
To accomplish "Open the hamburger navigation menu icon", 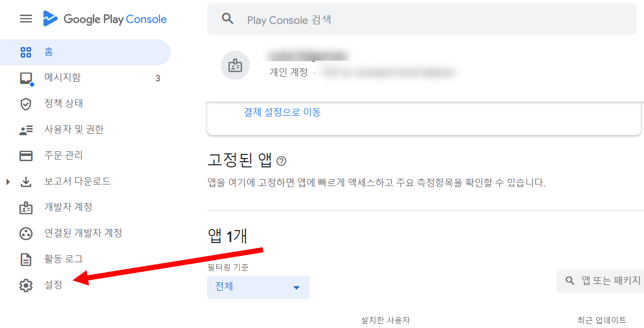I will (x=26, y=19).
